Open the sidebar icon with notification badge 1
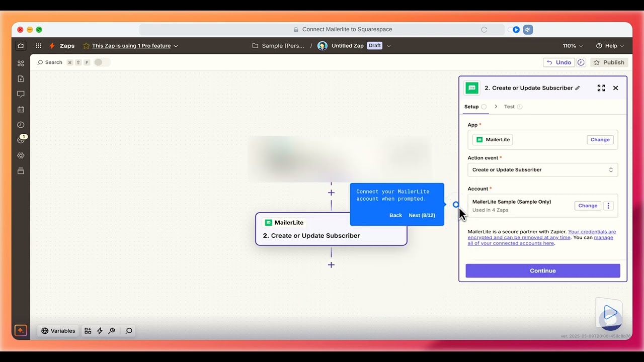 click(21, 139)
